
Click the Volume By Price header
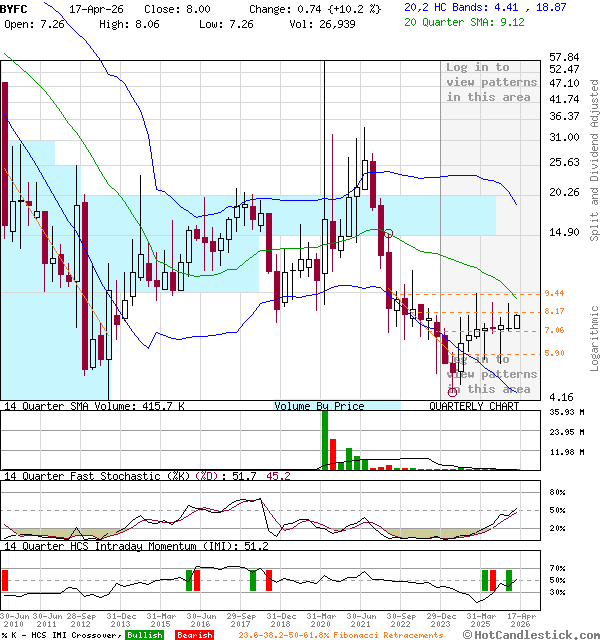coord(319,406)
